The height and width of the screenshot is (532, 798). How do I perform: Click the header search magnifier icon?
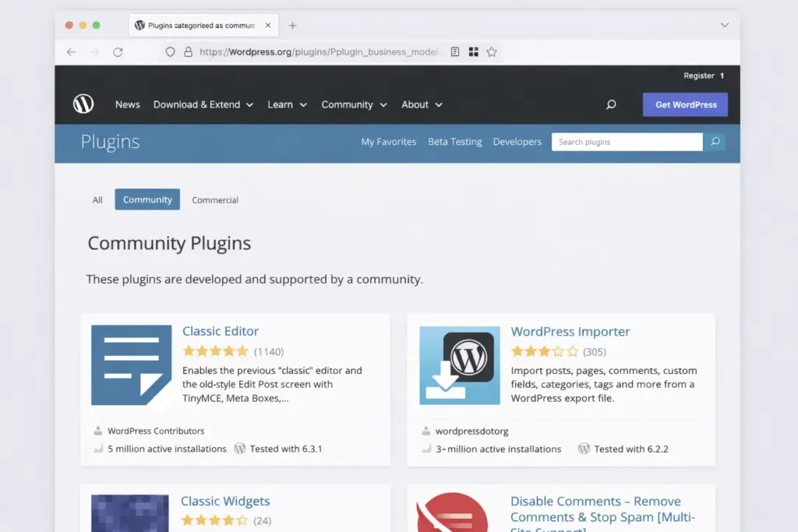(611, 104)
